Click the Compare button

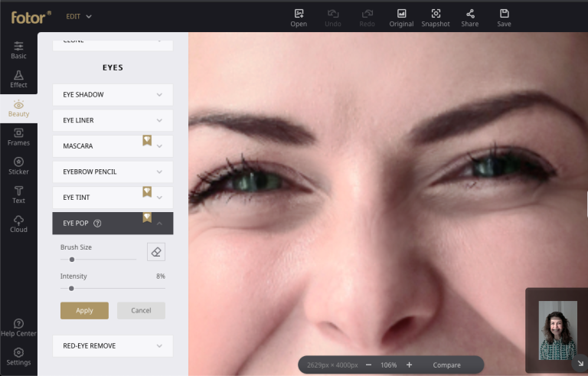point(446,365)
